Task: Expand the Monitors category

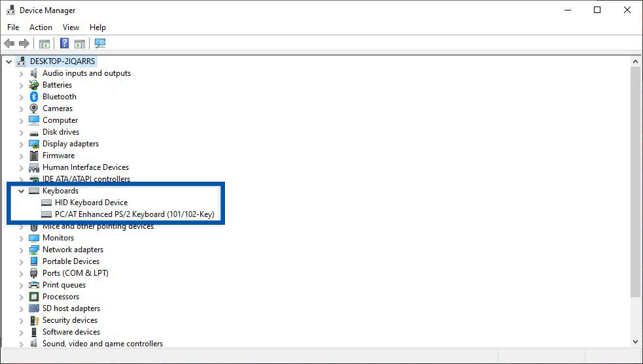Action: [22, 238]
